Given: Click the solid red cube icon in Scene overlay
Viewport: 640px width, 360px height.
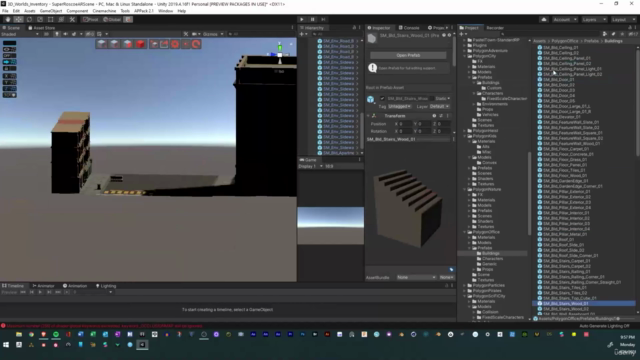Looking at the screenshot, I should coord(140,44).
